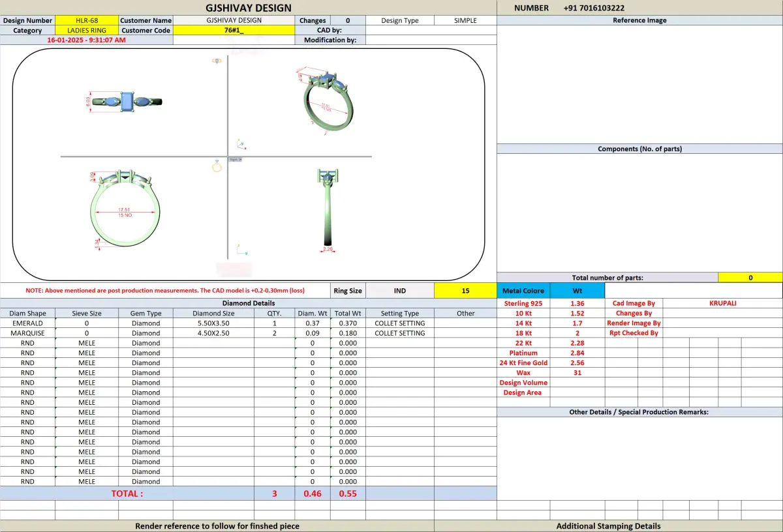The width and height of the screenshot is (783, 532).
Task: Click the Diamond Details section header
Action: [248, 303]
